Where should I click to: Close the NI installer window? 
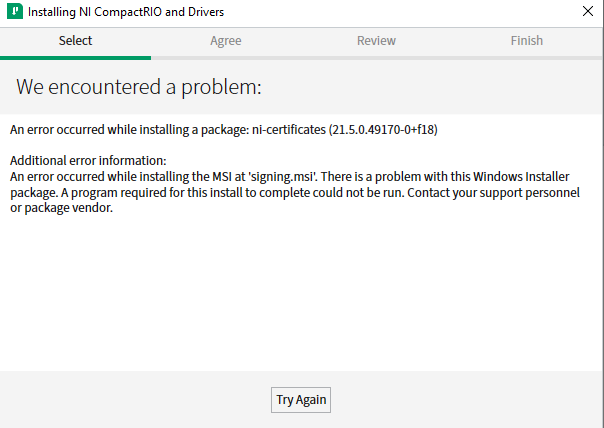588,11
